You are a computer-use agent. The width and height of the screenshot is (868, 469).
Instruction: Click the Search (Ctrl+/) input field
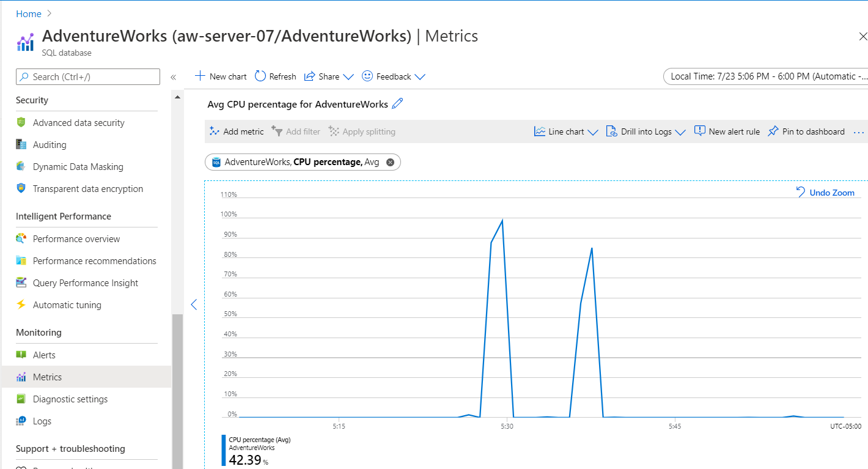click(x=88, y=76)
